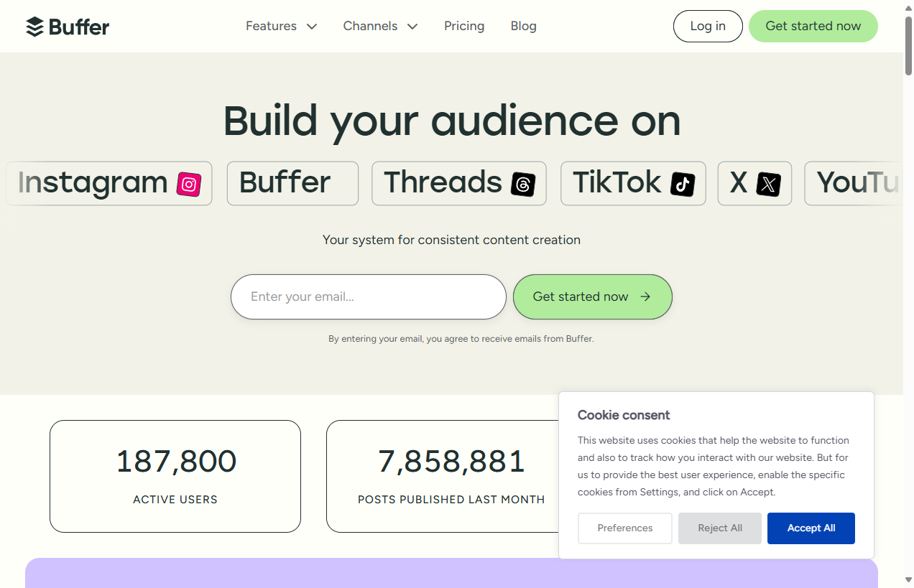Reject all cookies in the consent dialog
The width and height of the screenshot is (914, 588).
pos(719,528)
